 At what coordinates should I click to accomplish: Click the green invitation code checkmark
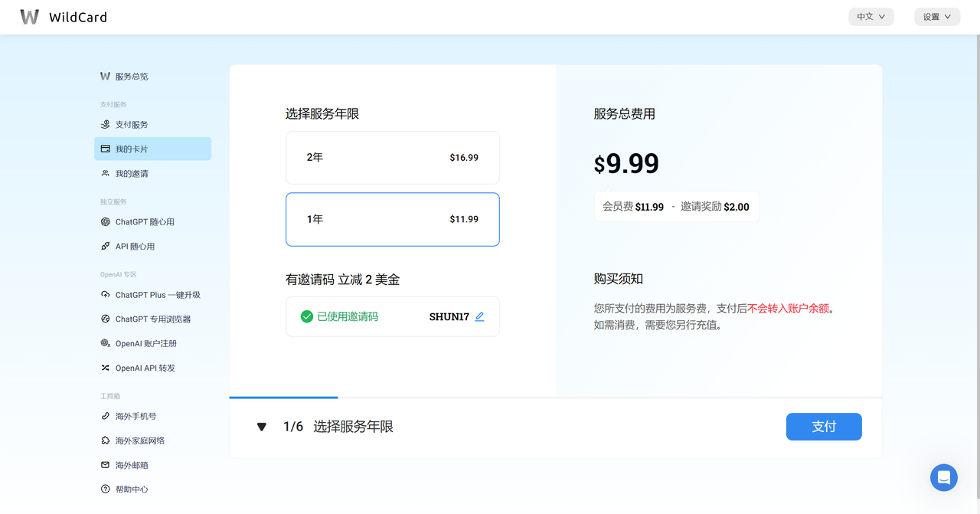click(x=307, y=316)
